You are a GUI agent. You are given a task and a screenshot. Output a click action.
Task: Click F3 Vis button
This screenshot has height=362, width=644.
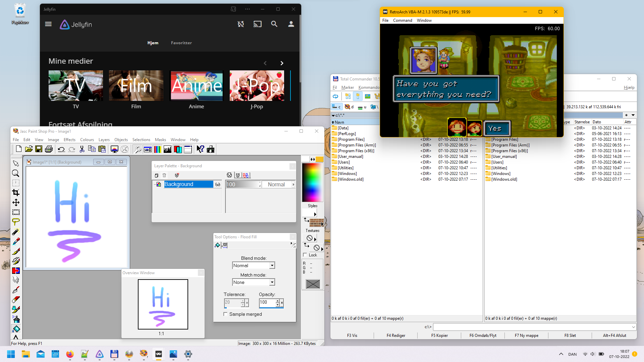(352, 335)
